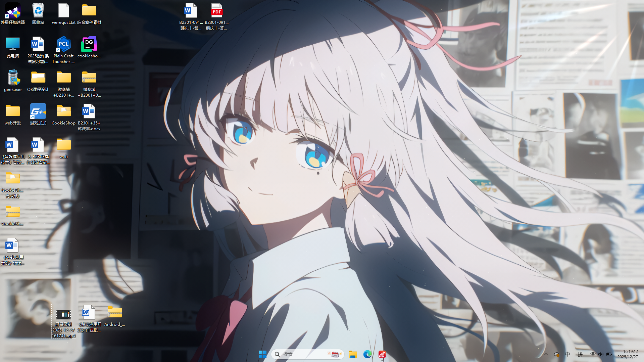Viewport: 644px width, 362px height.
Task: Launch Microsoft Edge from the taskbar
Action: click(x=367, y=354)
